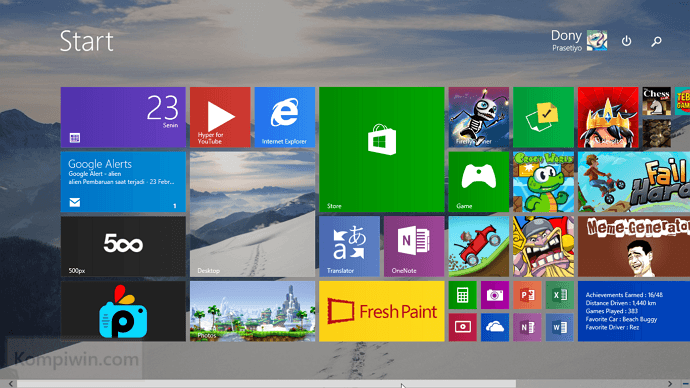Viewport: 690px width, 388px height.
Task: Open the small blue OneDrive cloud tile
Action: tap(495, 327)
